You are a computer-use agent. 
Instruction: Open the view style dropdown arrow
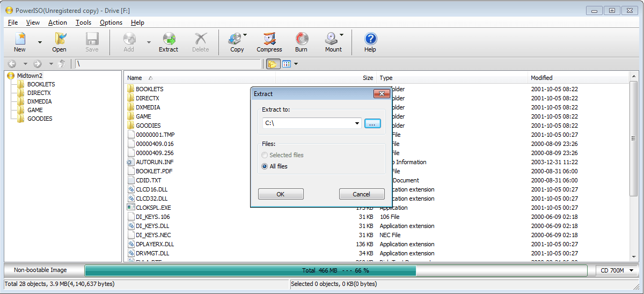tap(296, 64)
